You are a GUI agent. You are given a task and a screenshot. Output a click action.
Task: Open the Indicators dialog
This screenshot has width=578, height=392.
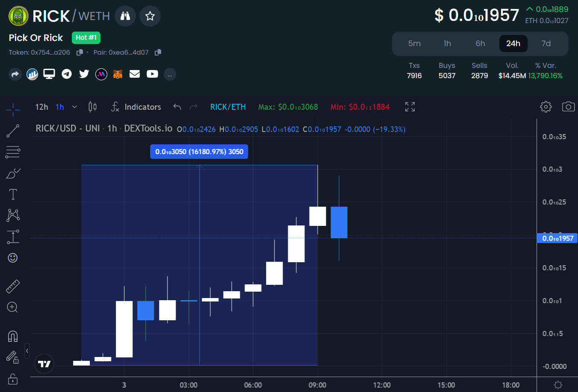142,107
